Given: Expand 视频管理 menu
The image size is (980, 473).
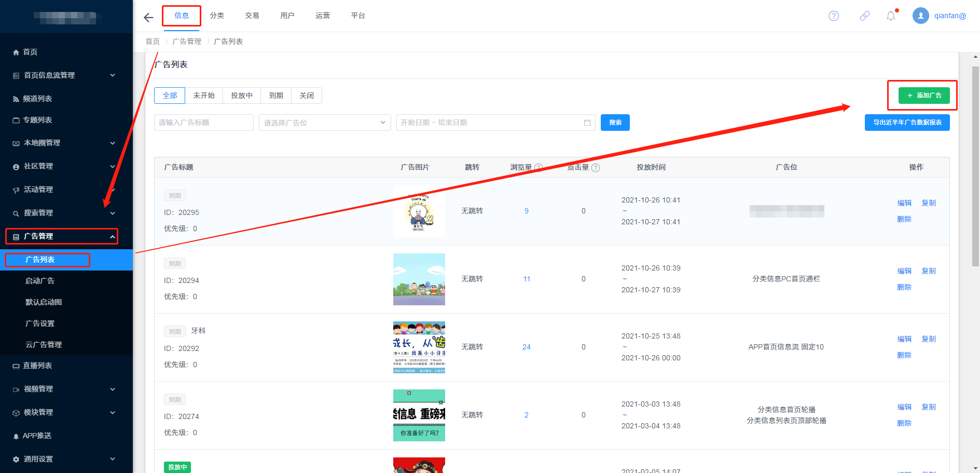Looking at the screenshot, I should click(x=66, y=389).
